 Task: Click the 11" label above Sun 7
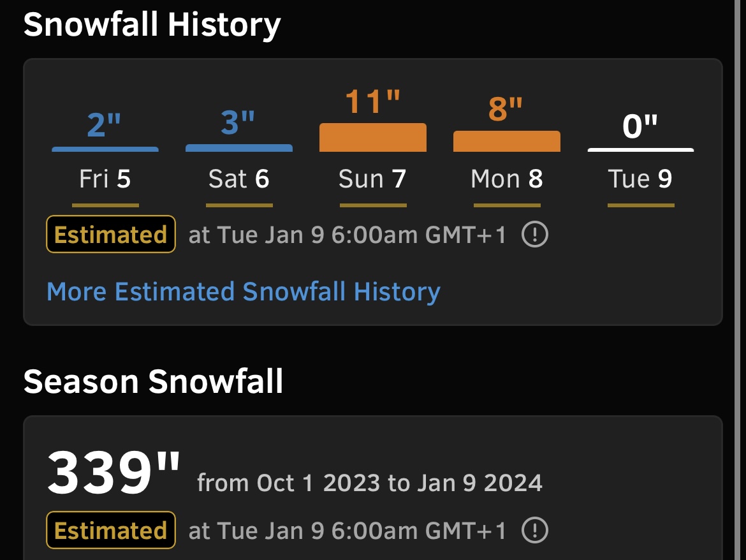[x=372, y=101]
